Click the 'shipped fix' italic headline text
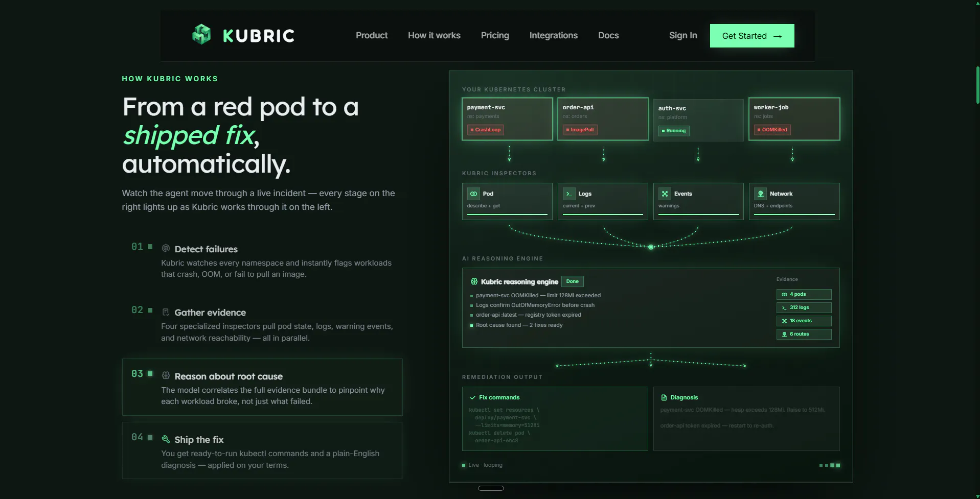Viewport: 980px width, 499px height. (x=189, y=135)
